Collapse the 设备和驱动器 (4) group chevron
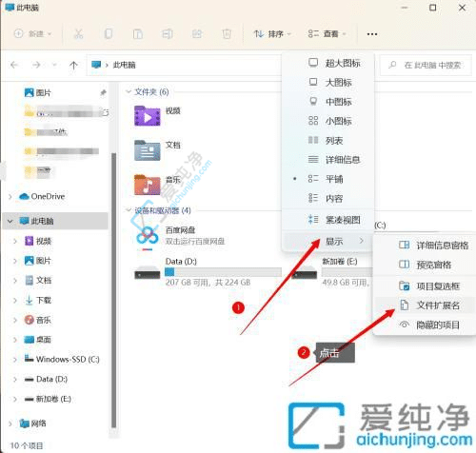This screenshot has width=476, height=453. click(129, 210)
